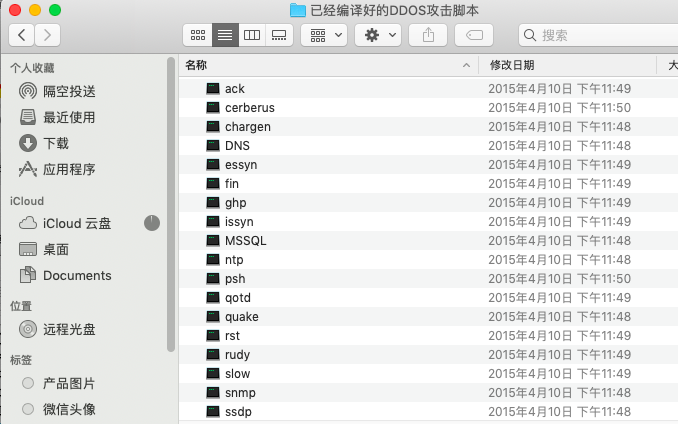The image size is (678, 424).
Task: Click into the 搜索 search field
Action: [x=599, y=35]
